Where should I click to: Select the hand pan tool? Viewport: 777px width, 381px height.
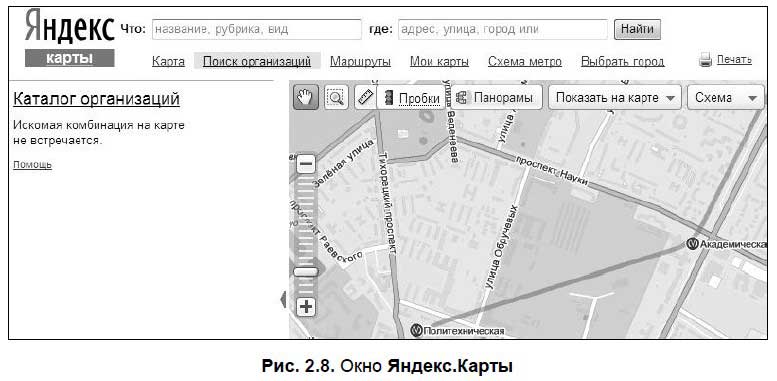pyautogui.click(x=306, y=97)
